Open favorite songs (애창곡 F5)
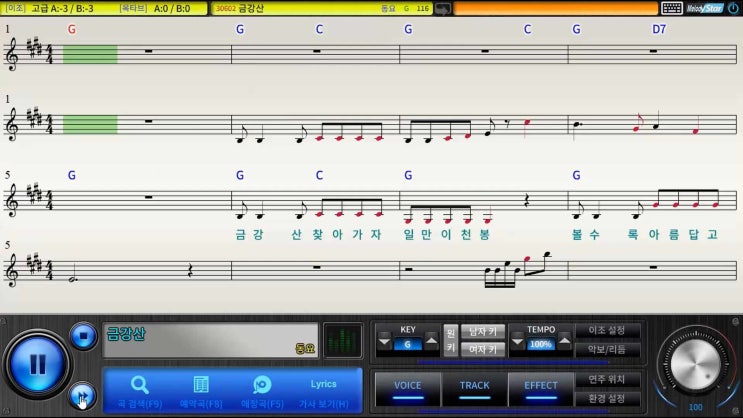Screen dimensions: 743x418 click(262, 392)
